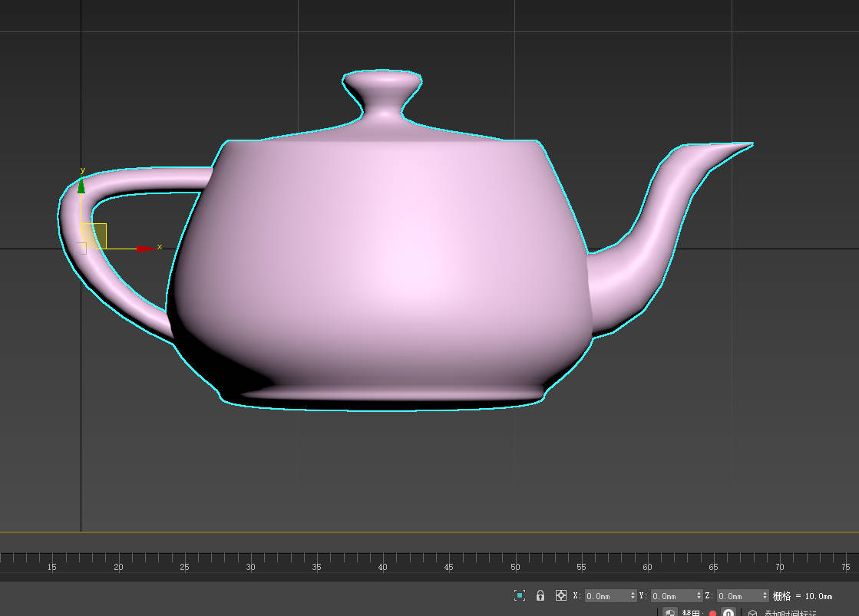The width and height of the screenshot is (859, 616).
Task: Click the teapot spout
Action: coord(669,230)
